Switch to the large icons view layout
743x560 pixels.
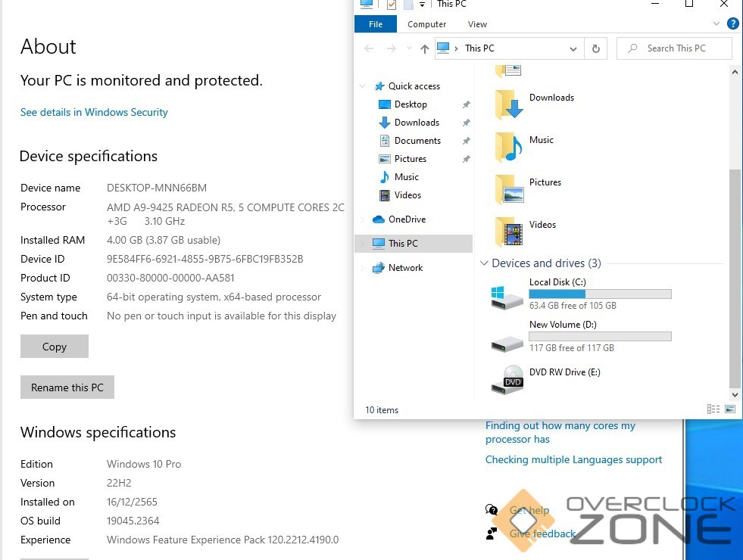pos(730,409)
